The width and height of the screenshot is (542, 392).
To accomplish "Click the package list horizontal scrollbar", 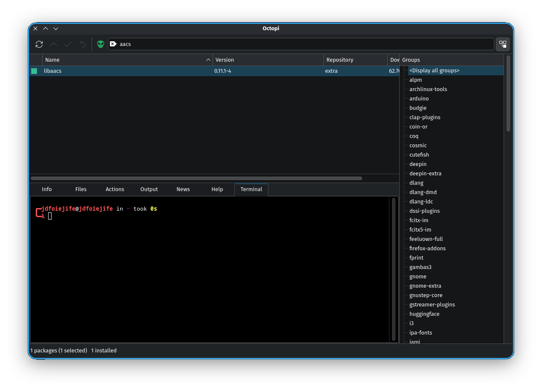I will coord(196,178).
